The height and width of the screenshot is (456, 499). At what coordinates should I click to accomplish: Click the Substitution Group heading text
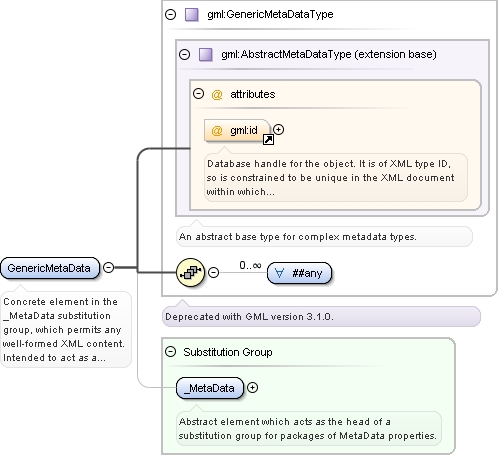pyautogui.click(x=228, y=352)
